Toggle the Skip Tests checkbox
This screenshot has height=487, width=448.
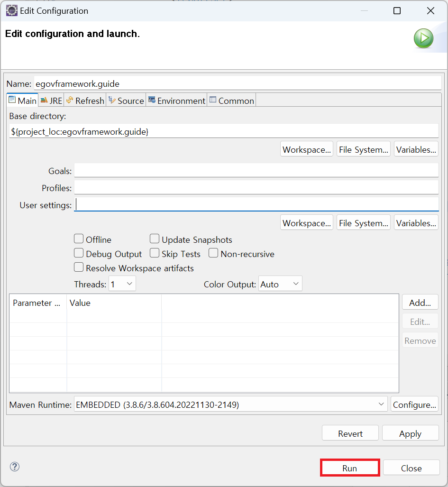pos(155,253)
